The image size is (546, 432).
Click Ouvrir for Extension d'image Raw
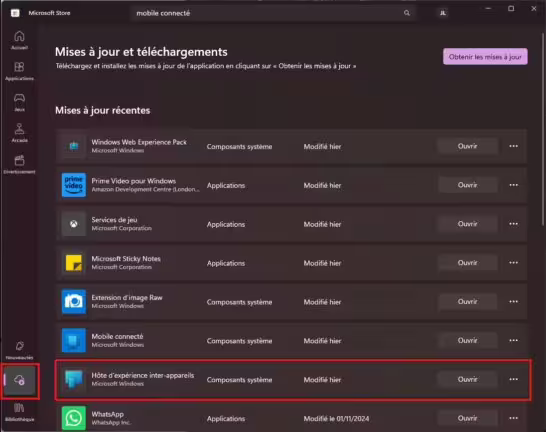click(468, 301)
